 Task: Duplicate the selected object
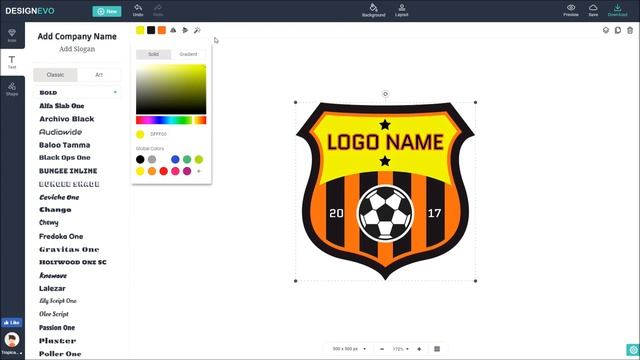[618, 30]
